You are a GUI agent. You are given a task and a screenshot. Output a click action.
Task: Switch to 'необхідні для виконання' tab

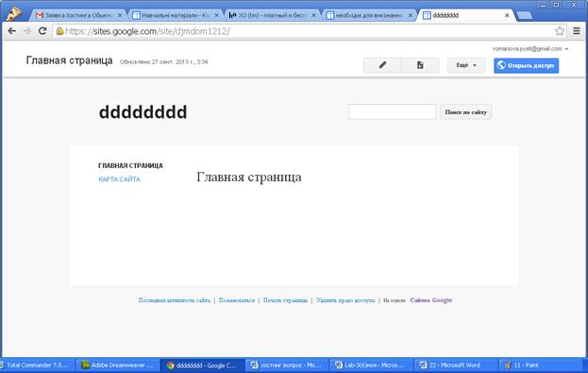[369, 15]
